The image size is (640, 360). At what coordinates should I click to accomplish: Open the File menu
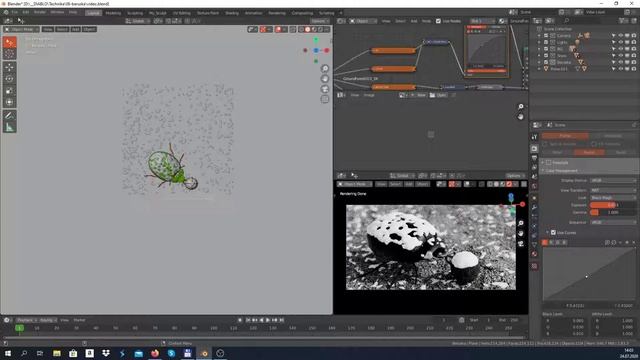click(15, 13)
